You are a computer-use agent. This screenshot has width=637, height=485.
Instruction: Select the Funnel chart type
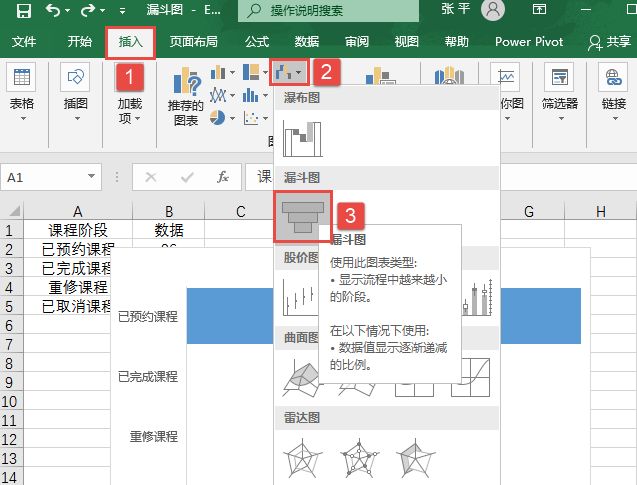click(302, 215)
